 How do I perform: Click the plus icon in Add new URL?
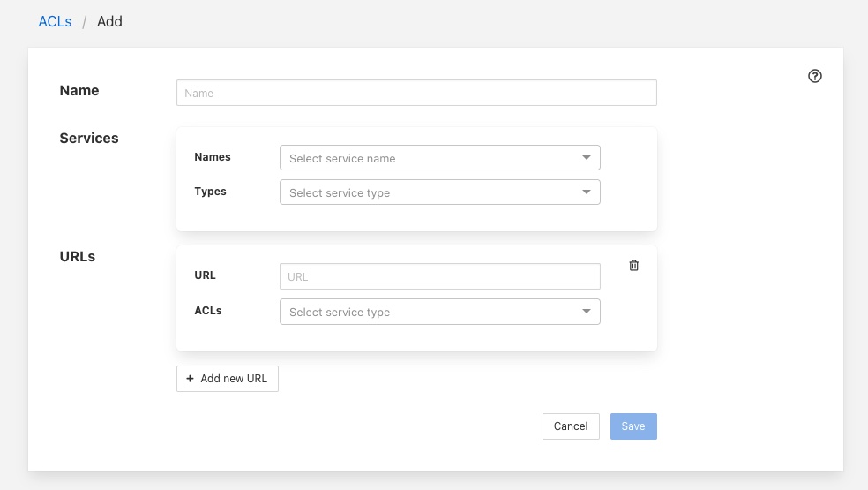click(190, 379)
